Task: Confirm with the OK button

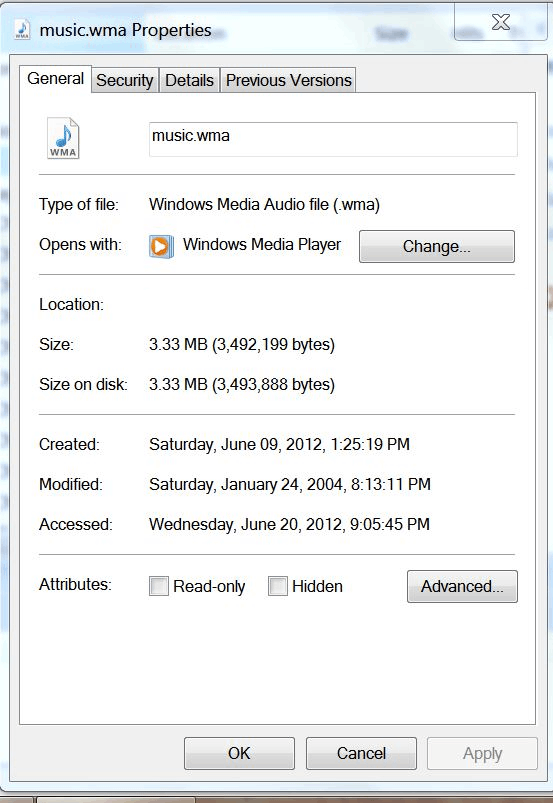Action: coord(239,753)
